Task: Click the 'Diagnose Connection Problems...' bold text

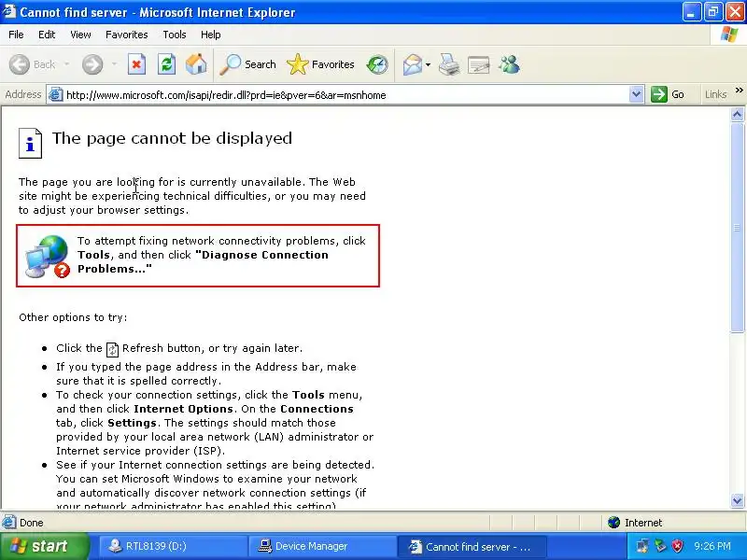Action: [203, 262]
